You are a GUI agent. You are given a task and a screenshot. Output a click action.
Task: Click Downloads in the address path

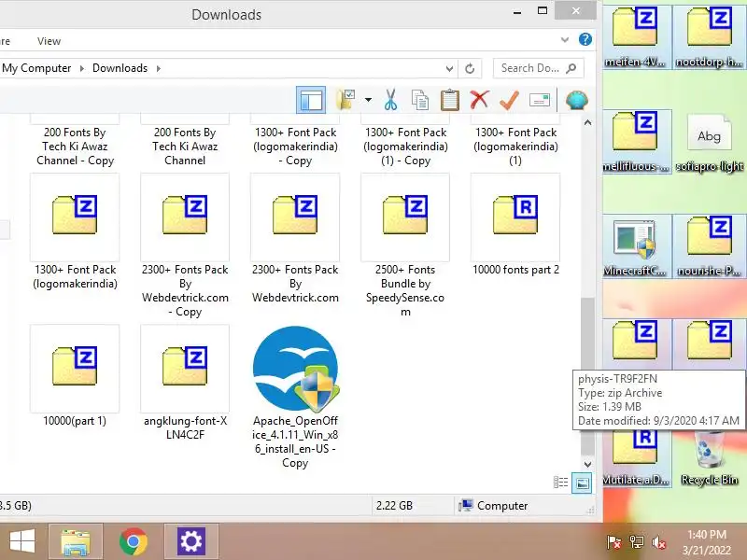120,68
